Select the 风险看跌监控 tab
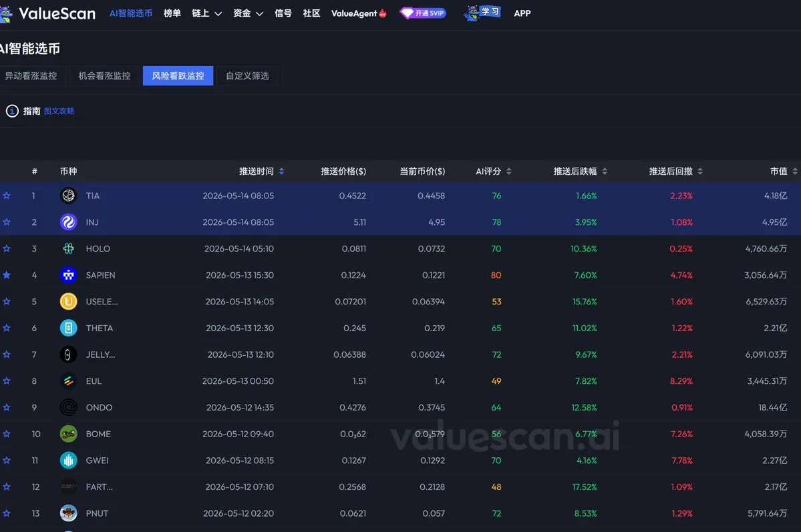The height and width of the screenshot is (532, 801). (178, 75)
